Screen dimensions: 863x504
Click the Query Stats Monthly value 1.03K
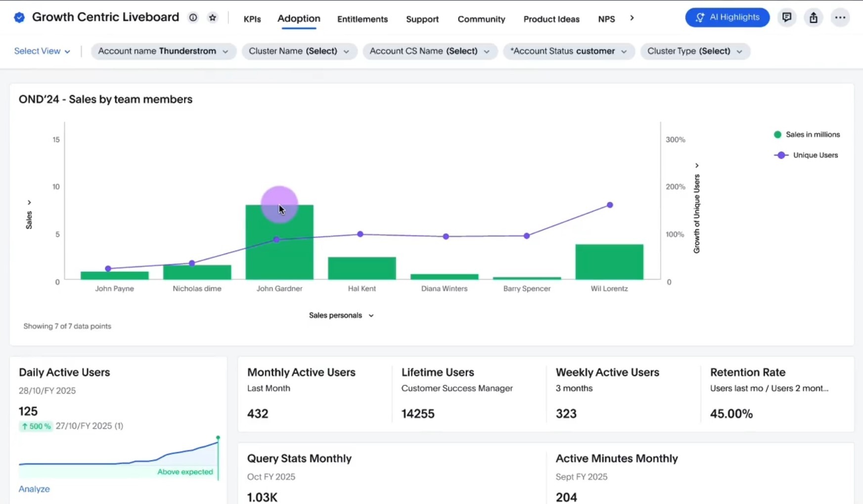pos(262,497)
